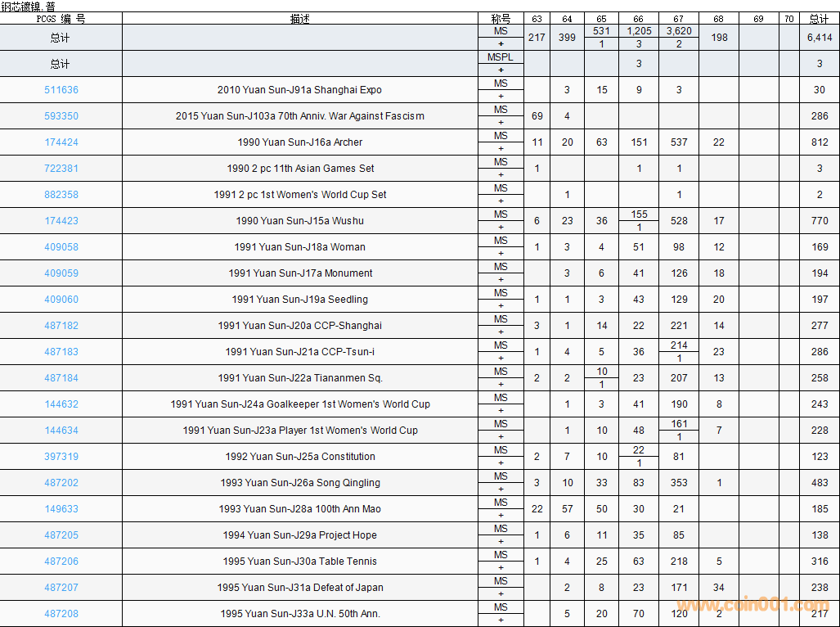Image resolution: width=840 pixels, height=627 pixels.
Task: Click the 总计 column header at right
Action: [x=819, y=19]
